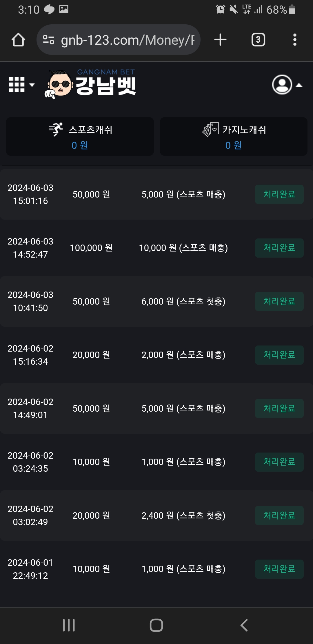Select the 카지노캐쉬 balance tab

click(234, 136)
